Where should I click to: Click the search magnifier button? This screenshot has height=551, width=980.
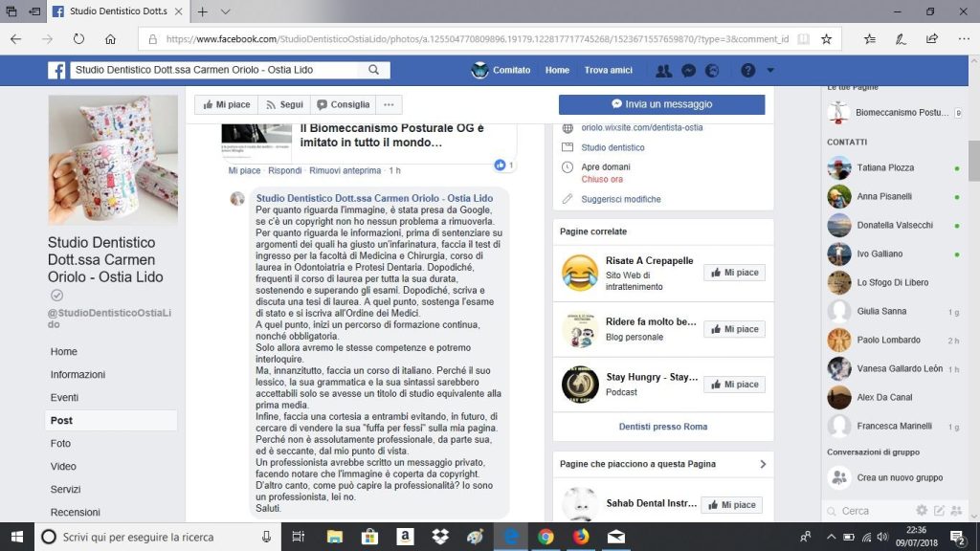(374, 70)
